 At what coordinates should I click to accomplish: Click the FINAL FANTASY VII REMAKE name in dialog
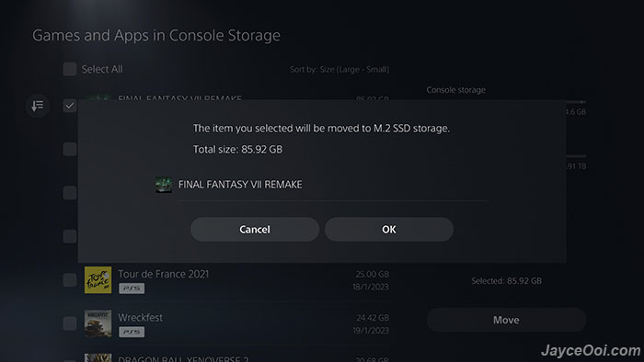point(240,185)
